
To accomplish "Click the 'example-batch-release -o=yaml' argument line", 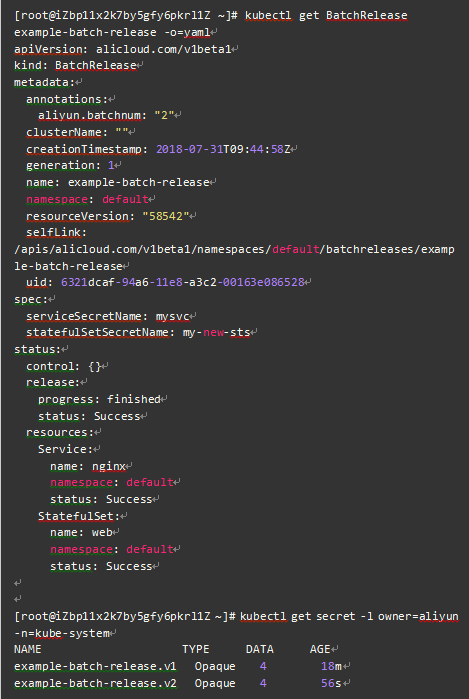I will [x=112, y=33].
